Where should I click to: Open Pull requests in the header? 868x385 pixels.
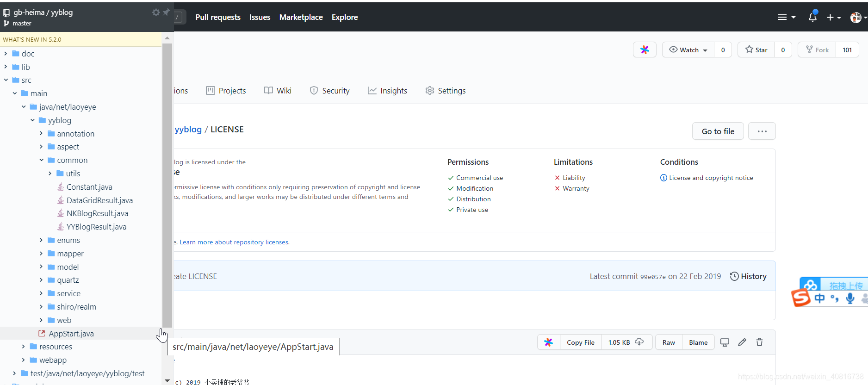point(218,17)
